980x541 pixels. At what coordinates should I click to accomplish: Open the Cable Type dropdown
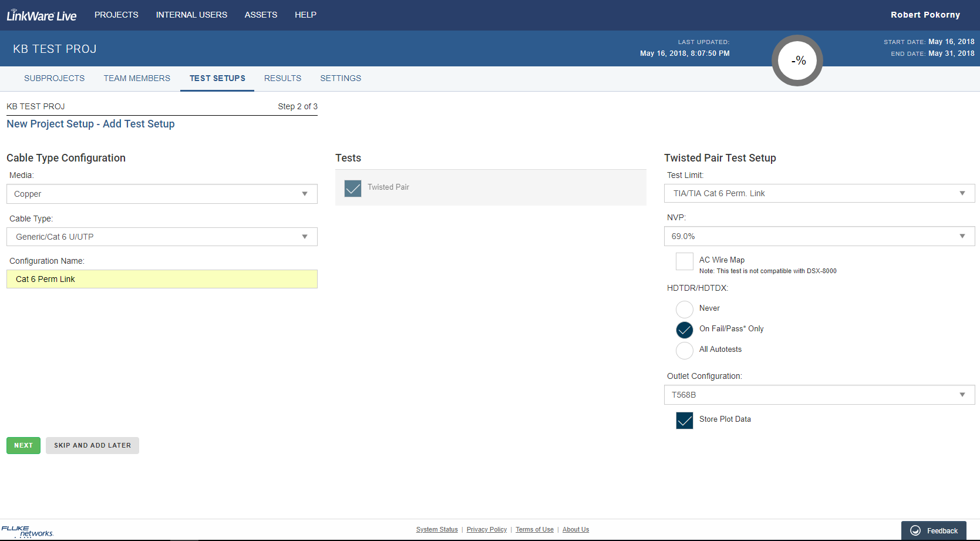point(162,237)
